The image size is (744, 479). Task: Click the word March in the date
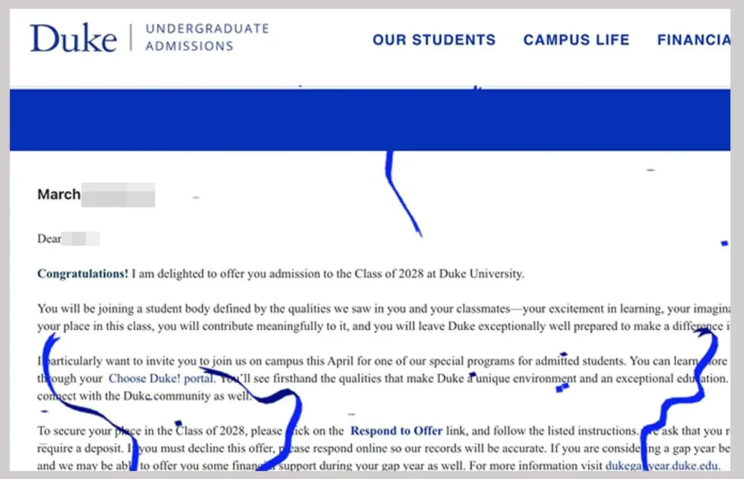pyautogui.click(x=59, y=195)
